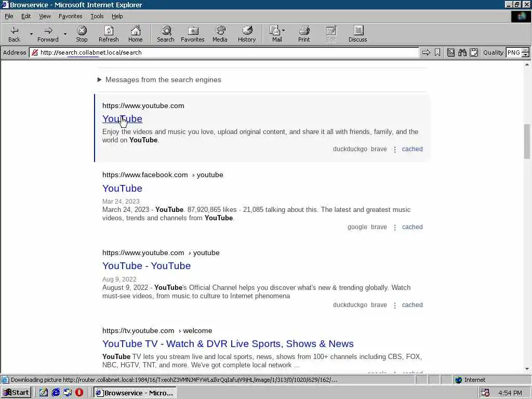
Task: Click the clipboard icon near Quality
Action: click(x=474, y=52)
